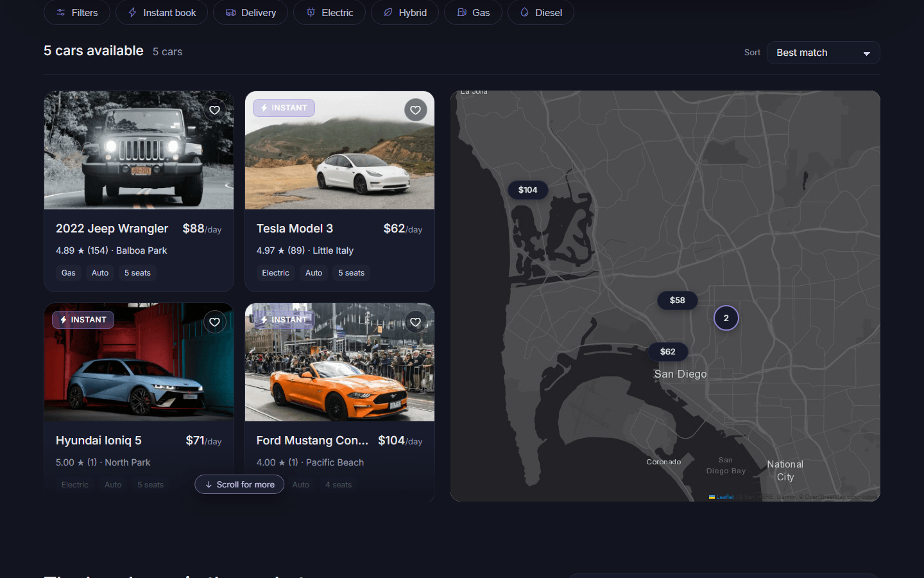The height and width of the screenshot is (578, 924).
Task: Toggle the Delivery filter chip
Action: [251, 13]
